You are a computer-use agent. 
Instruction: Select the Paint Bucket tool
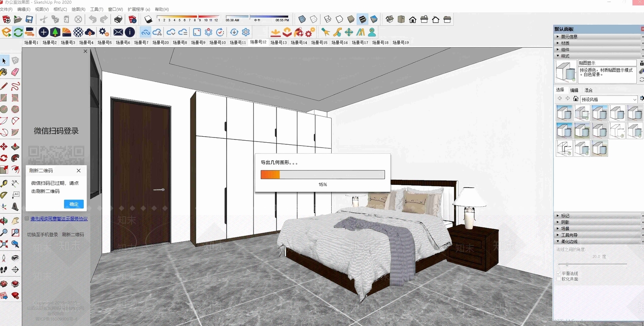coord(4,72)
